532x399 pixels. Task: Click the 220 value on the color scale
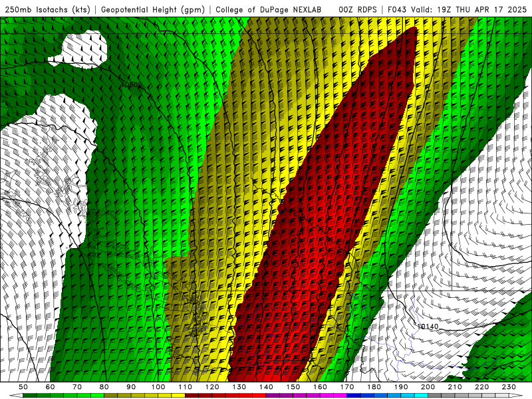click(x=482, y=387)
